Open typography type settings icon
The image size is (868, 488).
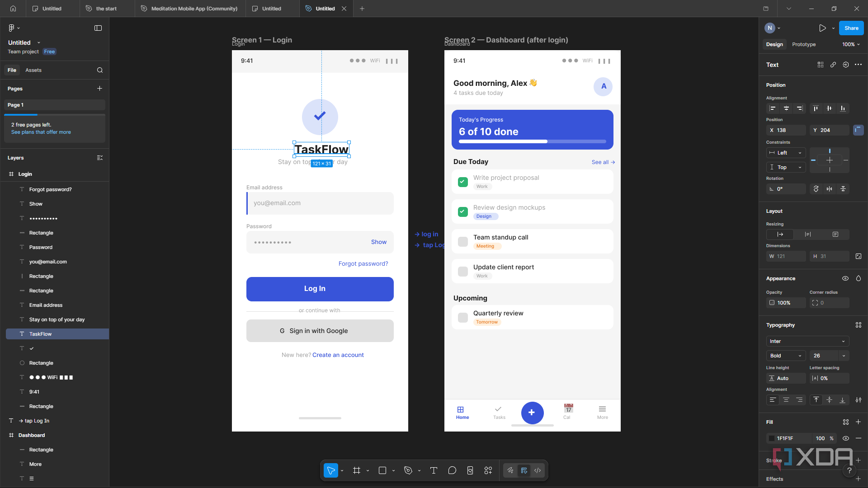pos(859,400)
